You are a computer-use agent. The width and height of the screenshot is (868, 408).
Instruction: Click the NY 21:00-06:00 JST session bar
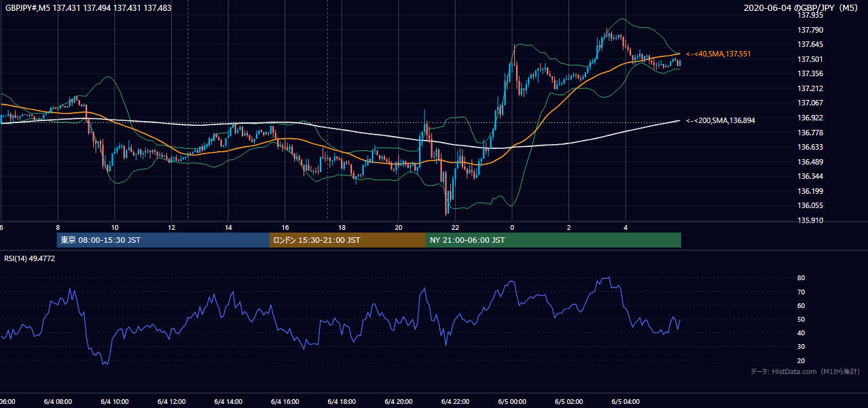554,240
